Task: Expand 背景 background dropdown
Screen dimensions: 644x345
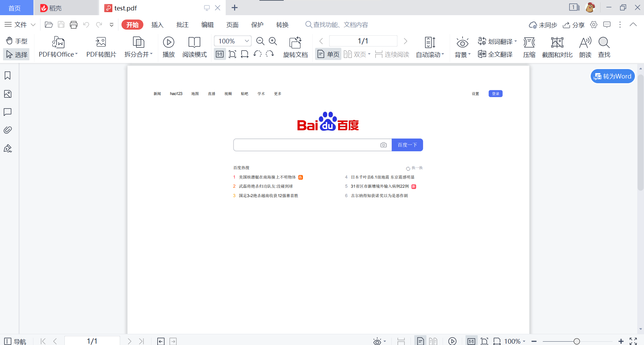Action: click(x=469, y=54)
